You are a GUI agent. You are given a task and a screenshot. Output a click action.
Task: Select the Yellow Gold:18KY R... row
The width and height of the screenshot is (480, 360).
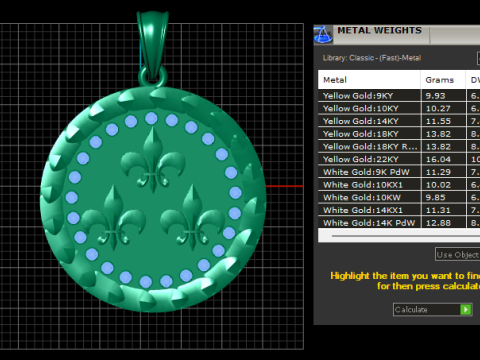point(399,146)
